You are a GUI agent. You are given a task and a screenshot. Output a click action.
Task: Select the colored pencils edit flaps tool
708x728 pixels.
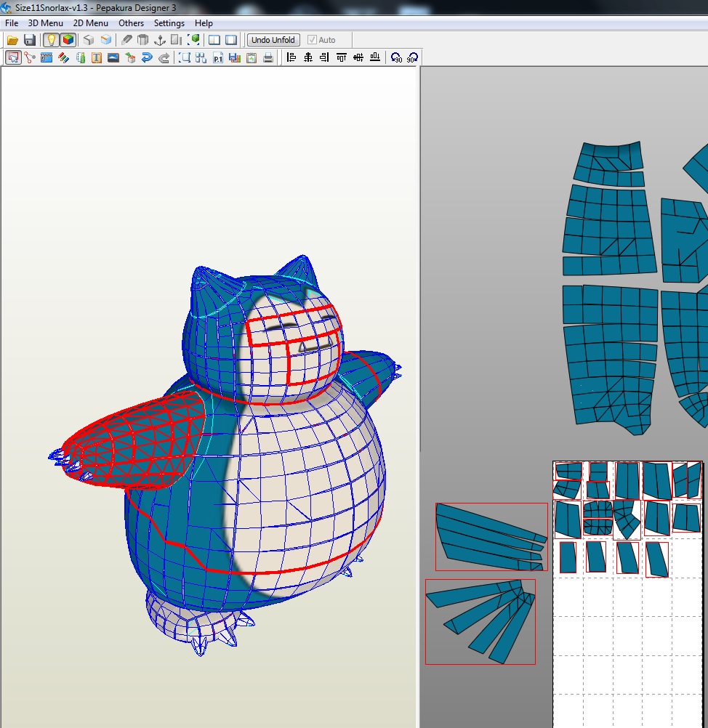(63, 57)
